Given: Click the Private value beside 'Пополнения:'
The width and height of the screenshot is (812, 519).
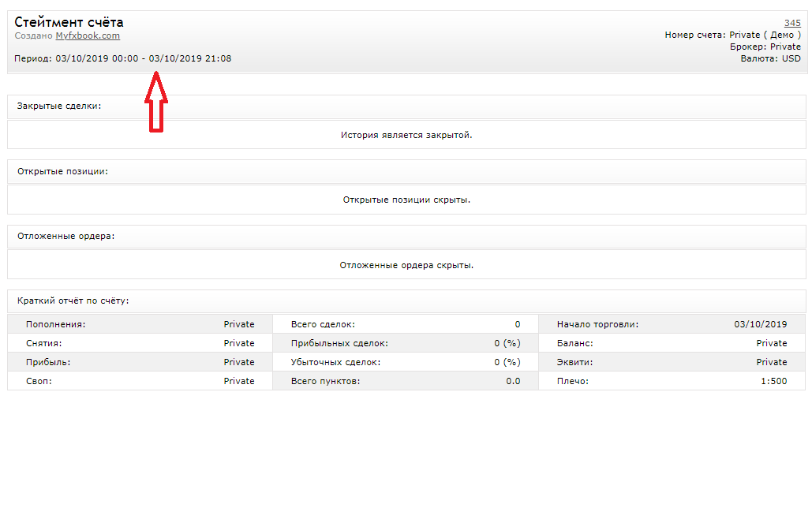Looking at the screenshot, I should pyautogui.click(x=239, y=324).
